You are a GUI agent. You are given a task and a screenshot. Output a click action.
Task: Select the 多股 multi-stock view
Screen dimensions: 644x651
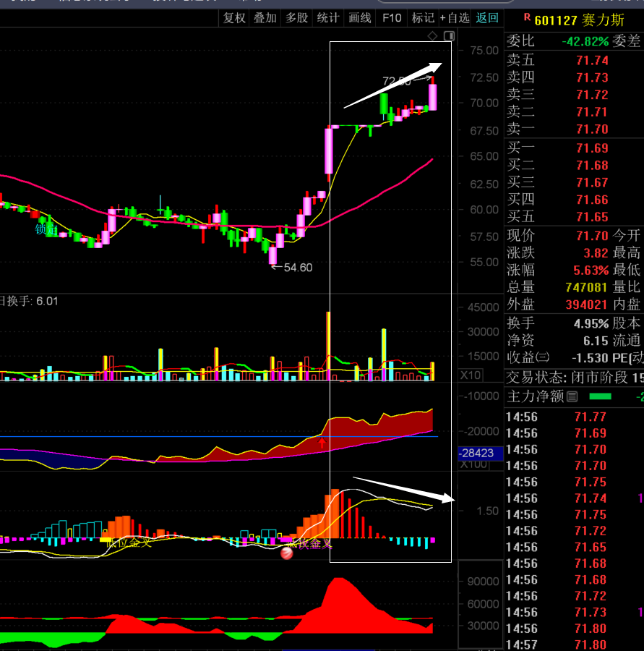[296, 18]
